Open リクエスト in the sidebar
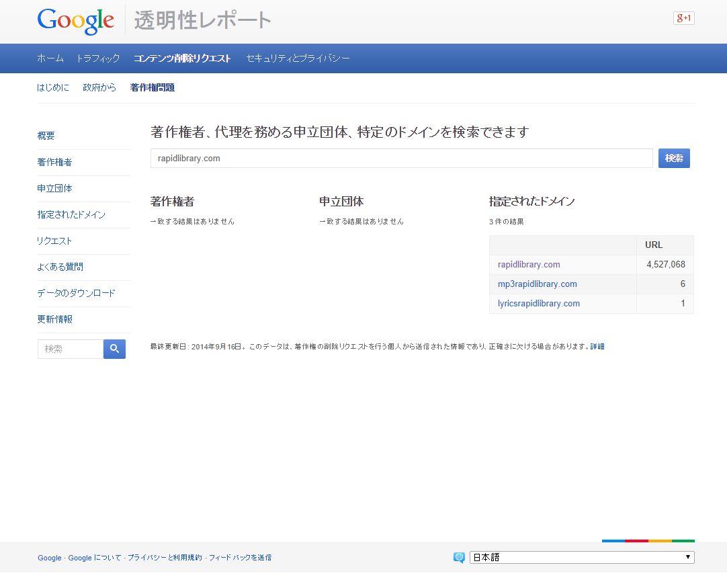 tap(54, 241)
